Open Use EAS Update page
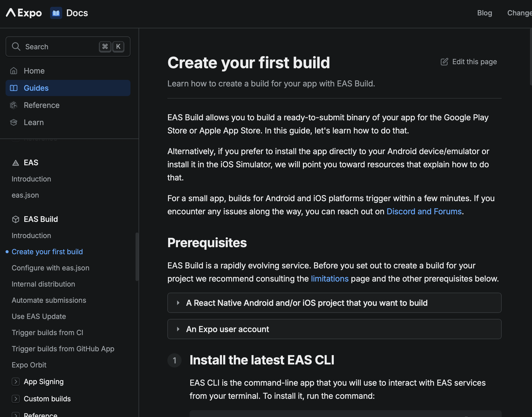 click(39, 316)
